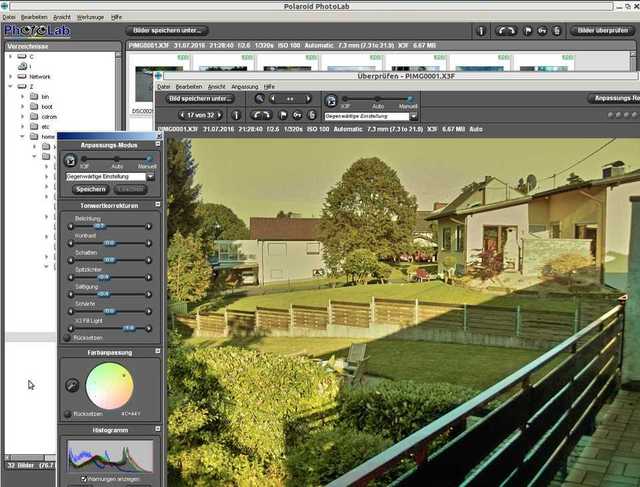The width and height of the screenshot is (640, 487).
Task: Click the Belichtung slider track
Action: click(x=110, y=226)
